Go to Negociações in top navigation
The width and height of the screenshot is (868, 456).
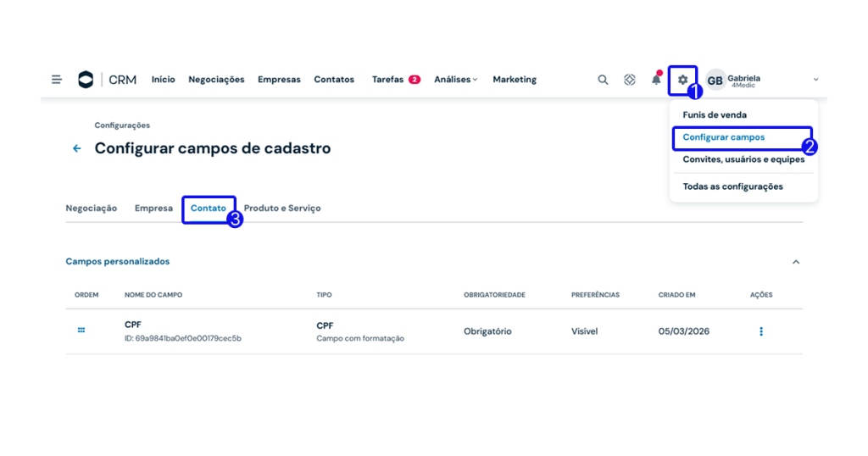[216, 80]
